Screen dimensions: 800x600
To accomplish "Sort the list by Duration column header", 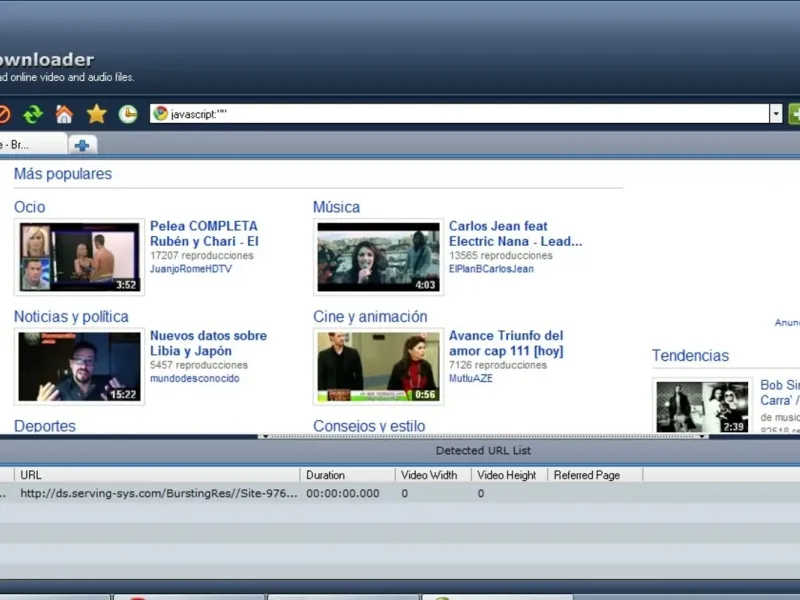I will coord(325,475).
